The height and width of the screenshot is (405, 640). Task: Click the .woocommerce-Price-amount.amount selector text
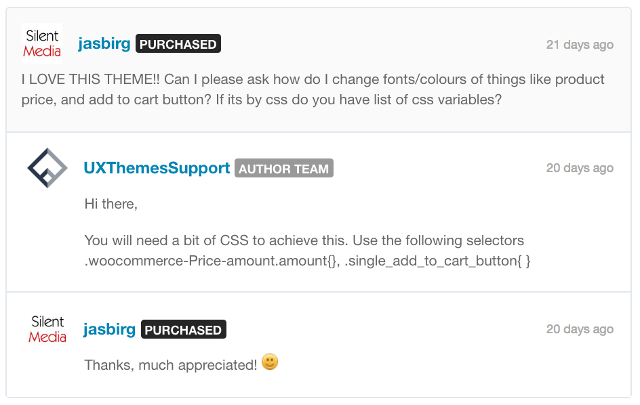[x=212, y=261]
